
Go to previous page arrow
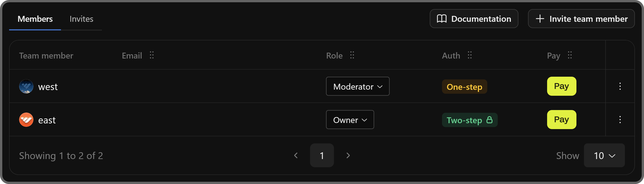pyautogui.click(x=296, y=156)
